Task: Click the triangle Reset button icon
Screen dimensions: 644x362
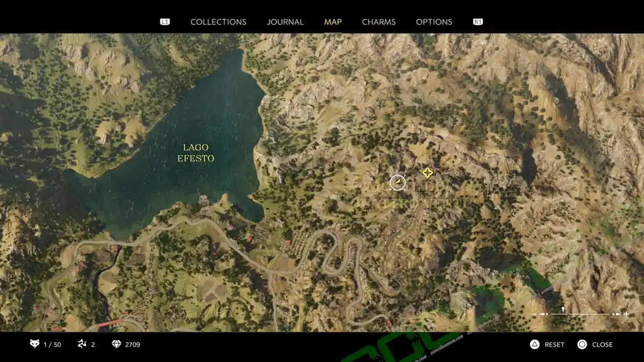Action: (535, 344)
